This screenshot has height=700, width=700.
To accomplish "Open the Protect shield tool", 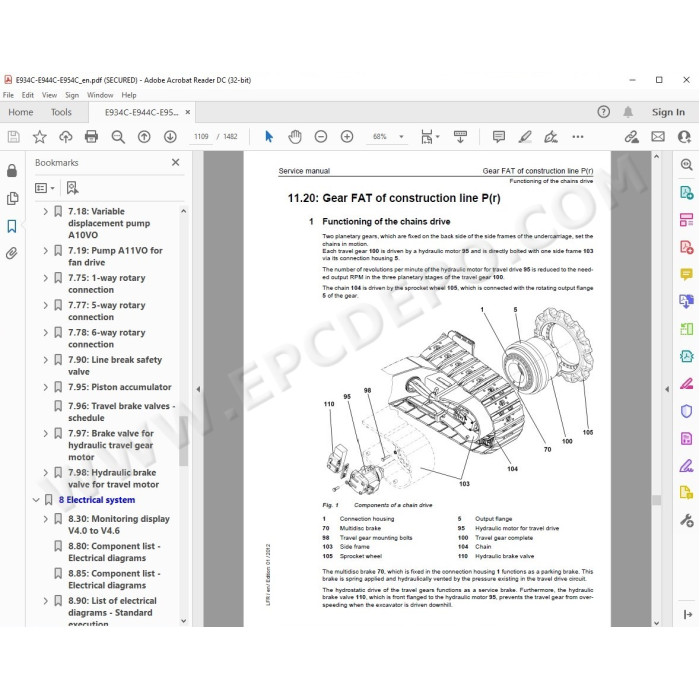I will tap(687, 411).
